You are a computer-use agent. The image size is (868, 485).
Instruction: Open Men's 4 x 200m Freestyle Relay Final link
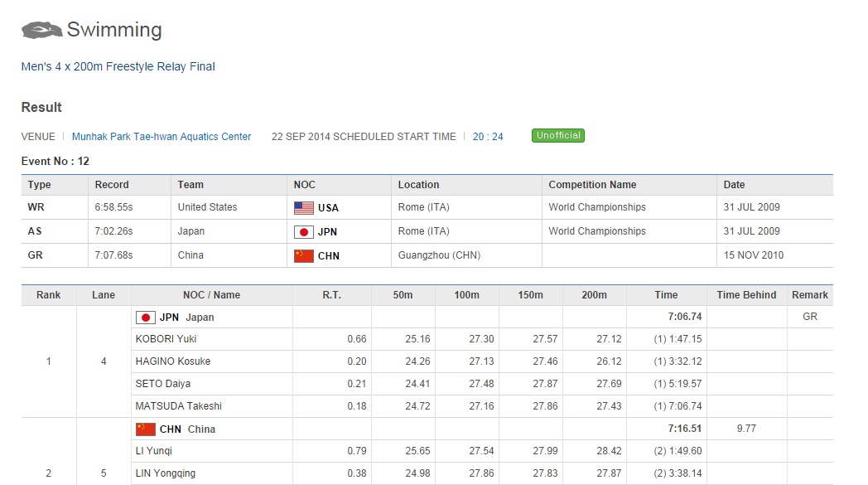point(118,66)
